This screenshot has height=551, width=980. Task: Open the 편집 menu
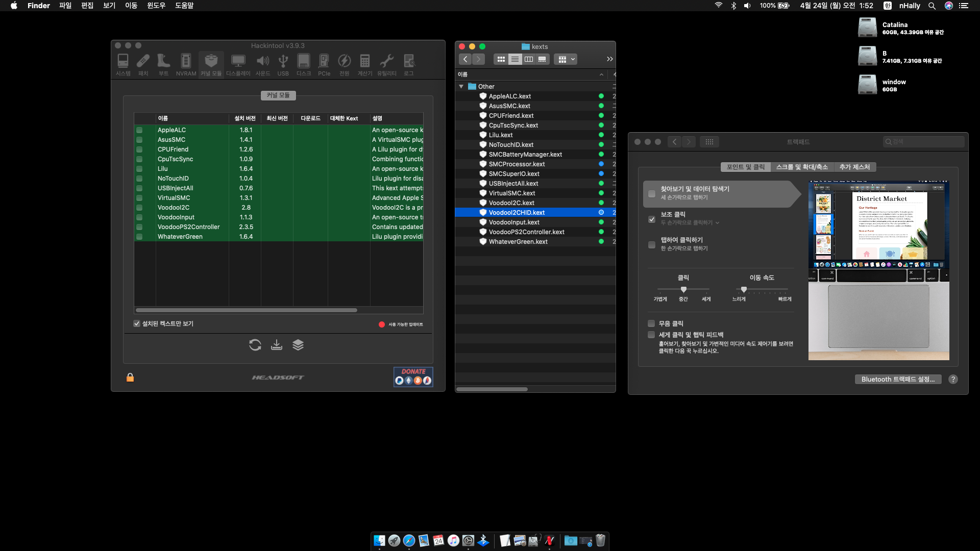pos(87,6)
